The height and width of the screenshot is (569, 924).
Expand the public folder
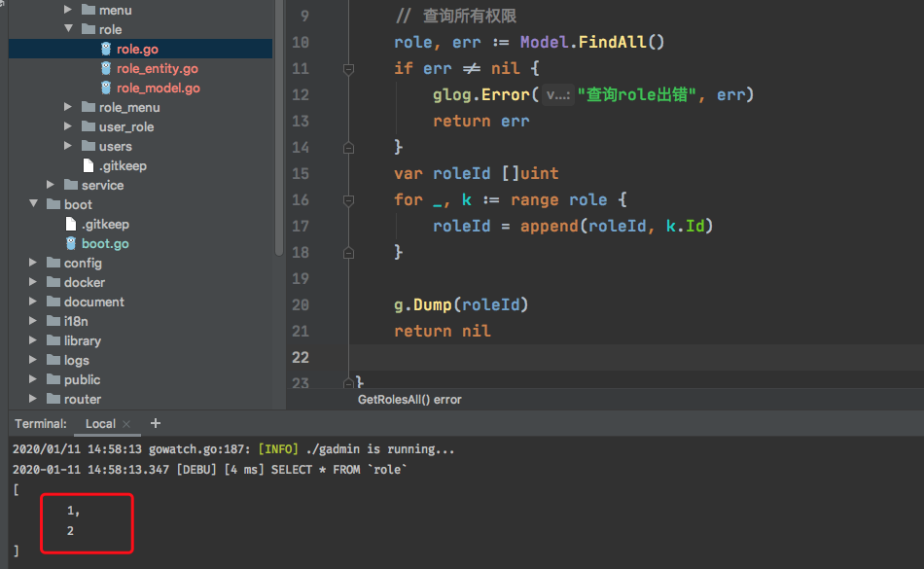click(x=32, y=378)
